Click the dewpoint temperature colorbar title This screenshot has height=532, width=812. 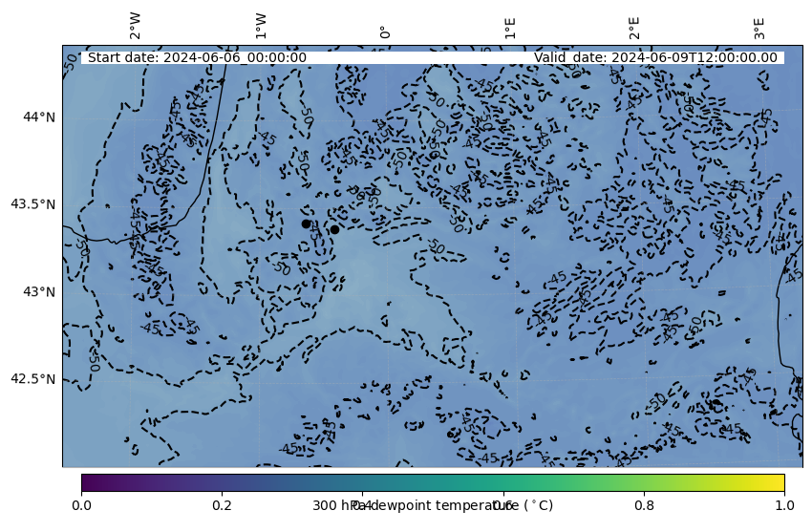(433, 505)
